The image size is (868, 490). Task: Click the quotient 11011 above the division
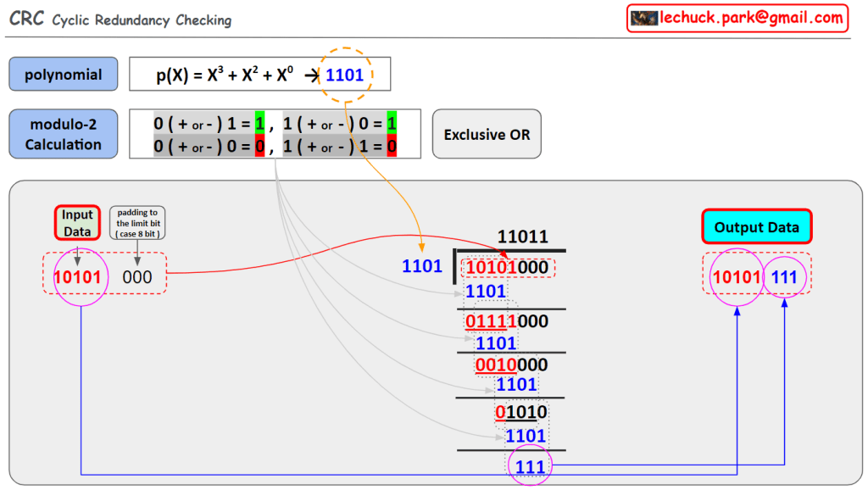[521, 237]
